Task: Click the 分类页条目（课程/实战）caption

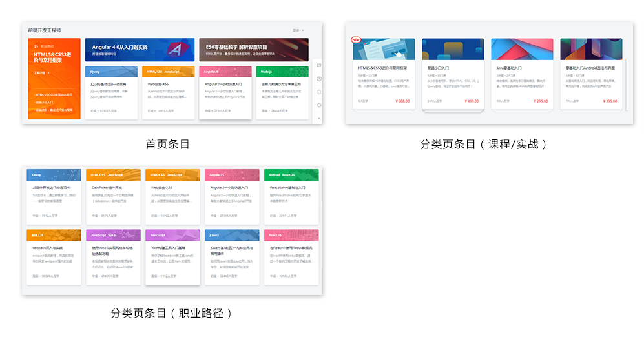Action: (483, 144)
